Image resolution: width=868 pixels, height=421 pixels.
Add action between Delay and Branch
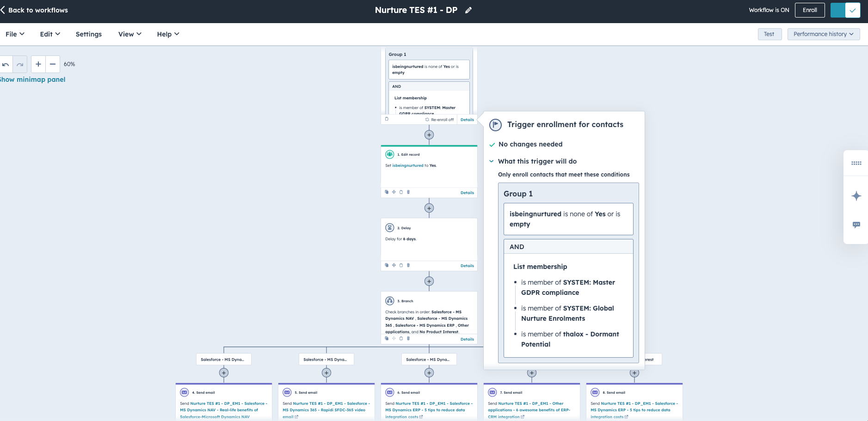[x=429, y=281]
